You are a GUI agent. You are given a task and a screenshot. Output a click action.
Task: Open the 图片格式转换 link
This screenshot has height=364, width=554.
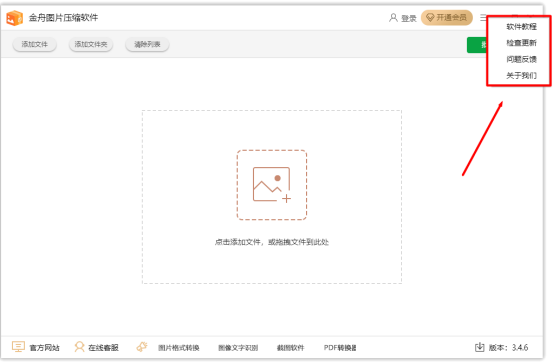tap(178, 348)
